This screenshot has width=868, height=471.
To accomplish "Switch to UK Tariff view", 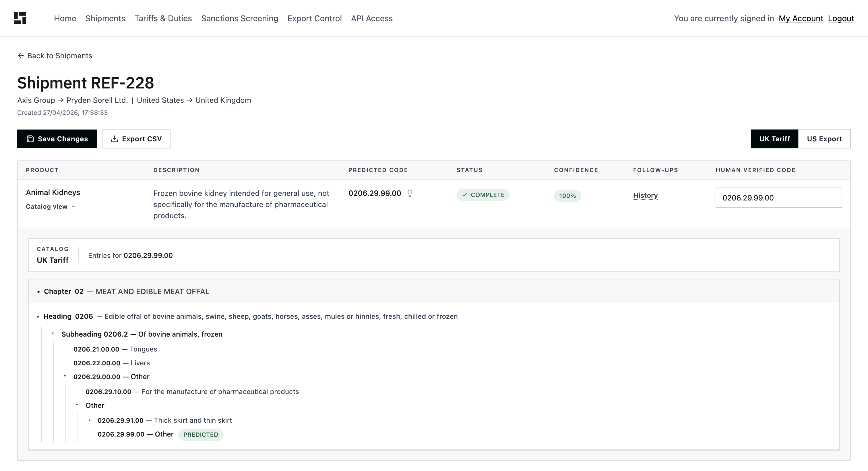I will coord(774,139).
